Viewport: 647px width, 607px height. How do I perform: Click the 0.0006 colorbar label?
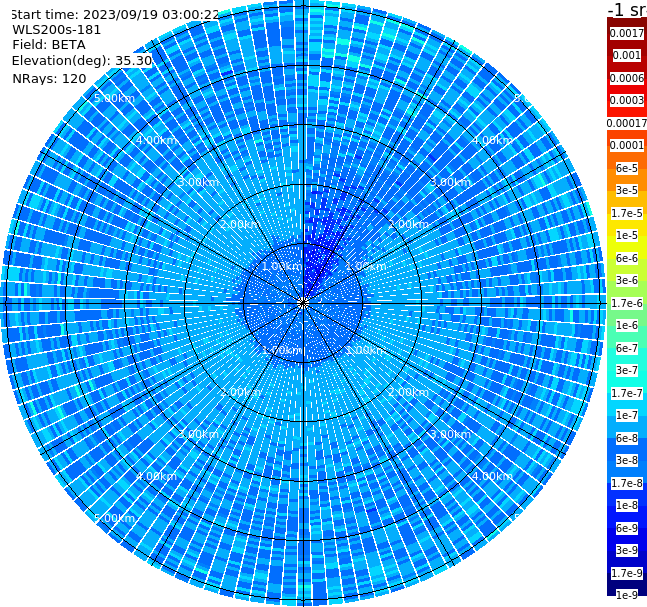(627, 78)
